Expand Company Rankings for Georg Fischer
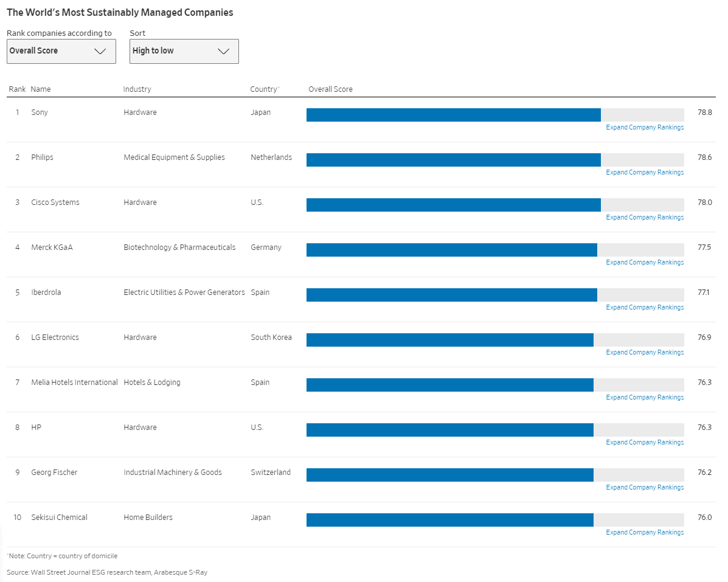Screen dimensions: 728x582 pos(645,487)
